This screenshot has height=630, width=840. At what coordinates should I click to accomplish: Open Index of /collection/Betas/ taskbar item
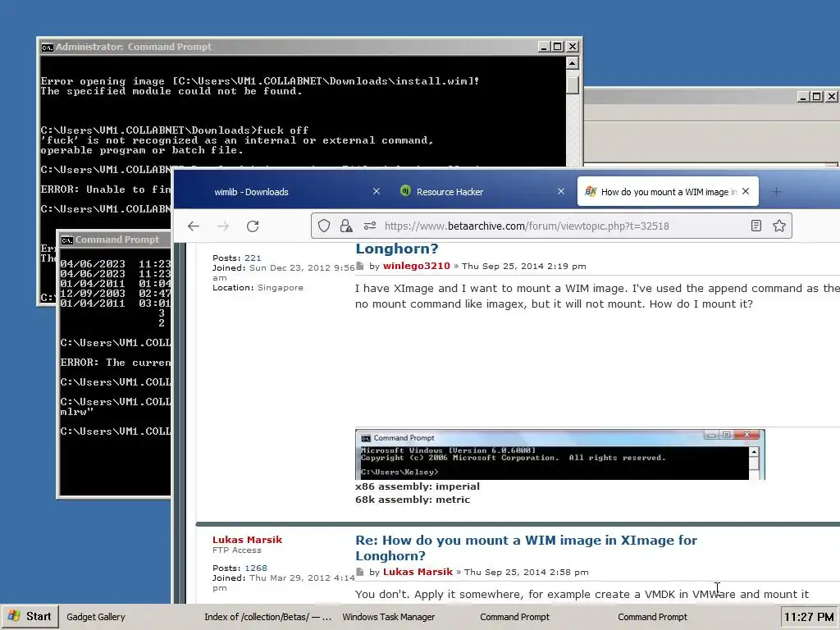click(268, 617)
